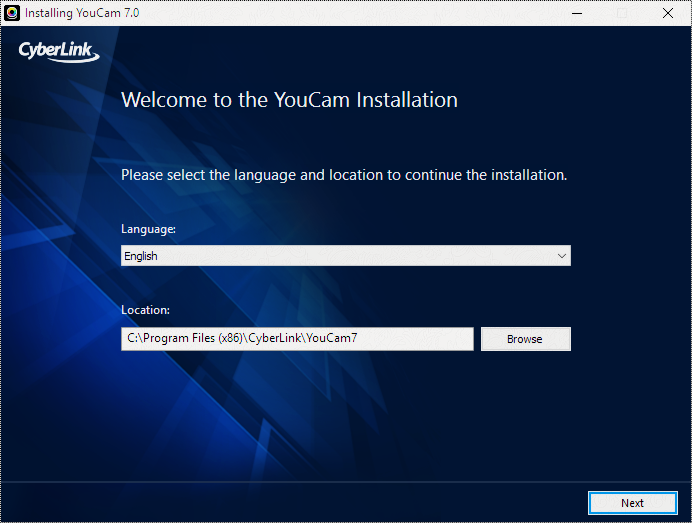Click the 'Installing YouCam 7.0' title text
The image size is (692, 523).
click(x=82, y=13)
